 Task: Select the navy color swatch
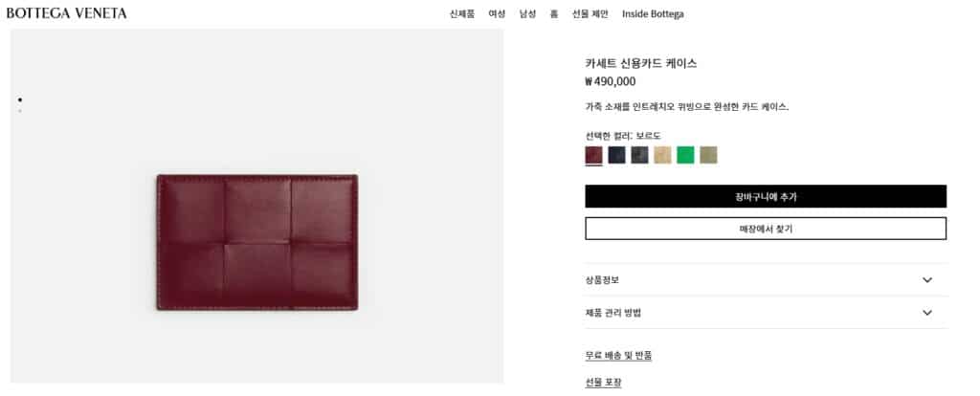(x=617, y=155)
